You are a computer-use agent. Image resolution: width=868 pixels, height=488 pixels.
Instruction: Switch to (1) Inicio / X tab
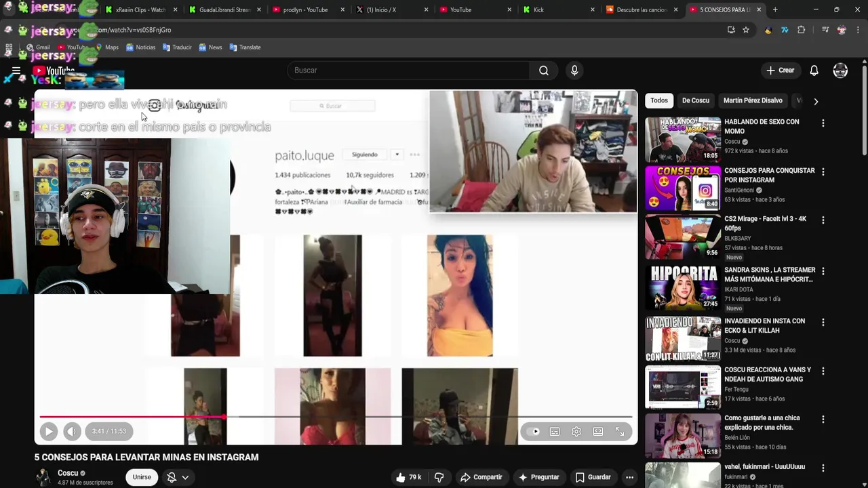(x=391, y=9)
